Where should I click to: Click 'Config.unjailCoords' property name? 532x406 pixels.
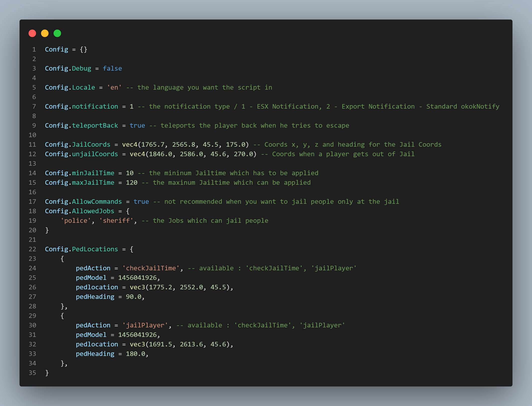(81, 154)
